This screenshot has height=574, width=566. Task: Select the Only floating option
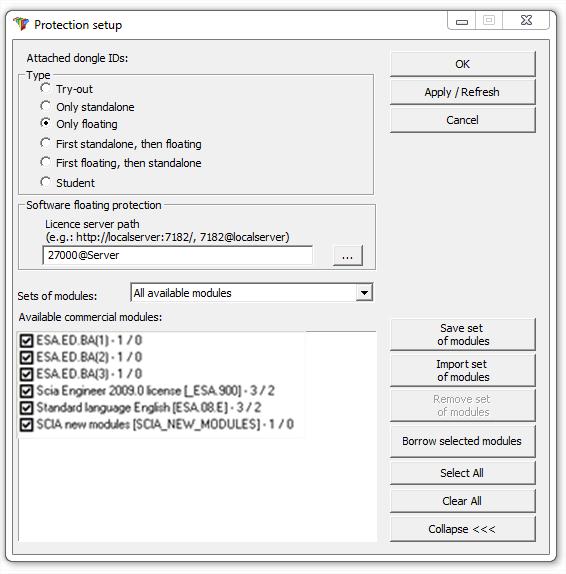point(45,123)
